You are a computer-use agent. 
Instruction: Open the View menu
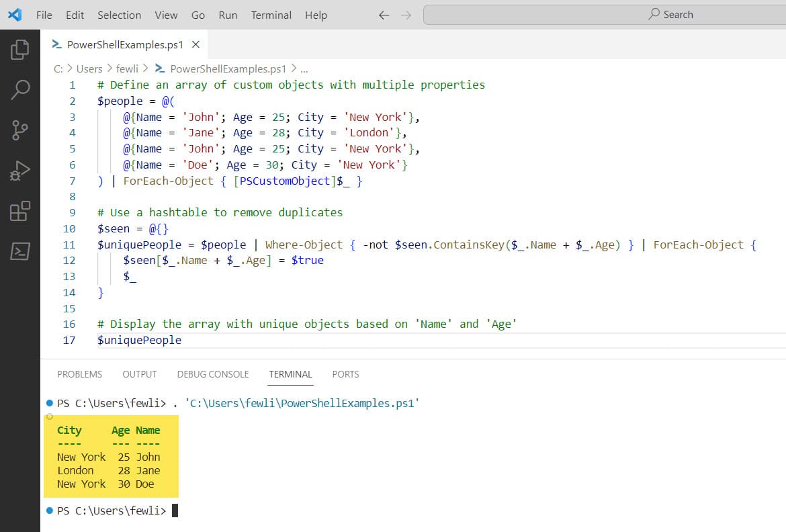pyautogui.click(x=166, y=15)
